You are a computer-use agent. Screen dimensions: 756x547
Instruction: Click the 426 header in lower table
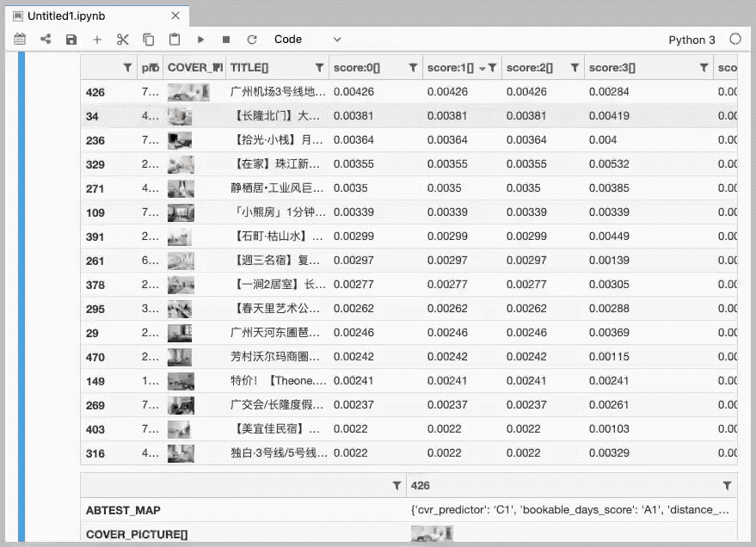[x=420, y=486]
